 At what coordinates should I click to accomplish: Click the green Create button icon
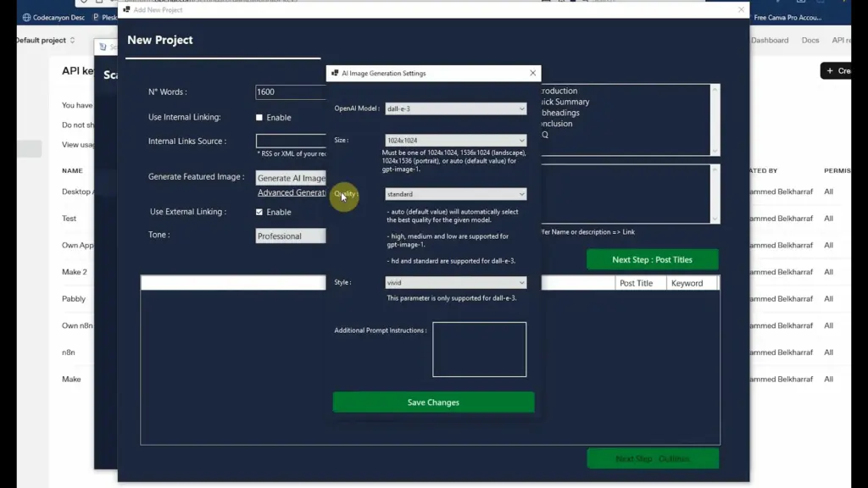(828, 70)
